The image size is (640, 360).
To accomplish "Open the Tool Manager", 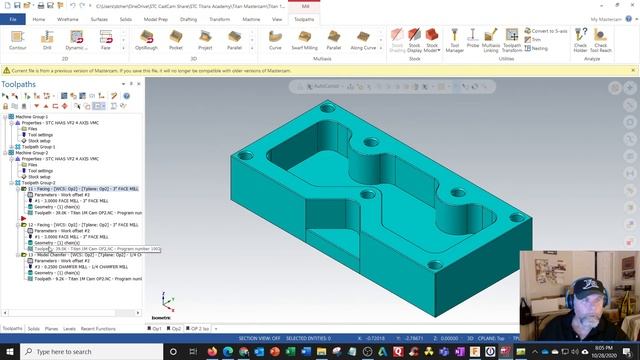I will coord(454,40).
